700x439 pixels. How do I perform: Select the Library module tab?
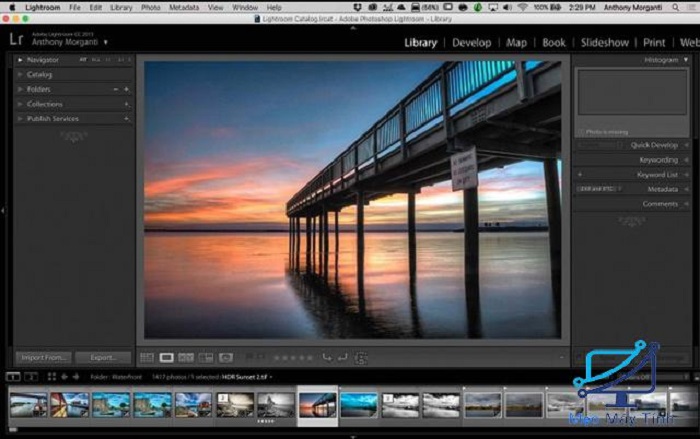[421, 43]
